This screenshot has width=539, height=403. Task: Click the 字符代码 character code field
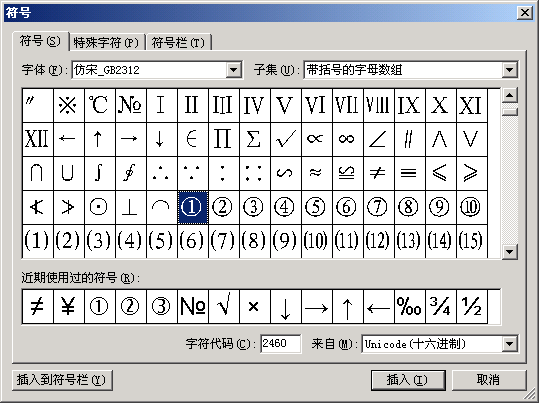[280, 344]
